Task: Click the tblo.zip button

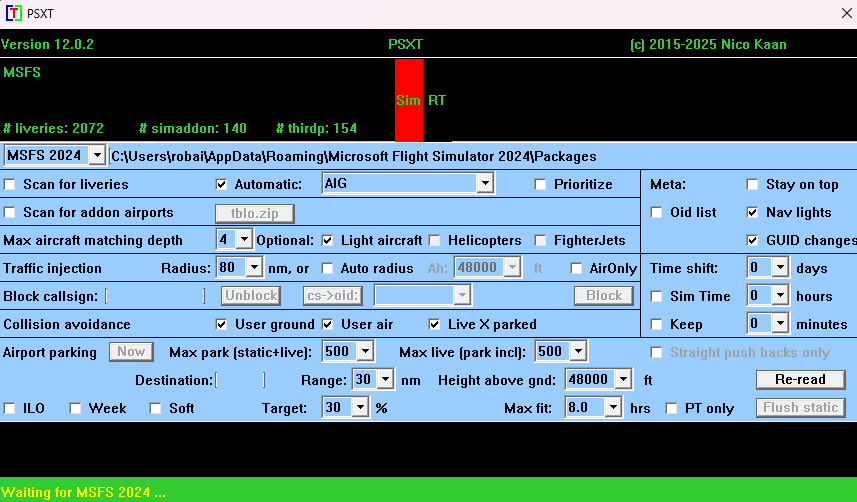Action: [x=255, y=213]
